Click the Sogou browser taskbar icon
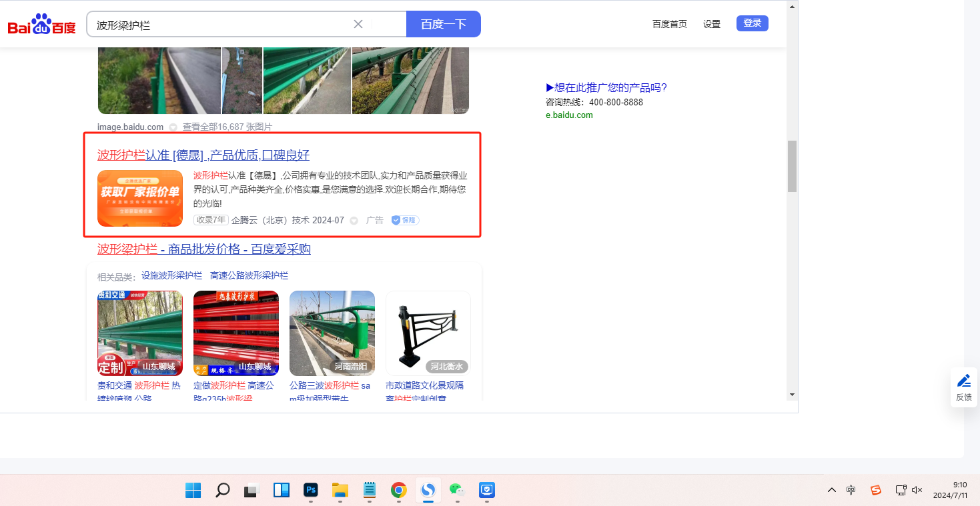 coord(428,490)
